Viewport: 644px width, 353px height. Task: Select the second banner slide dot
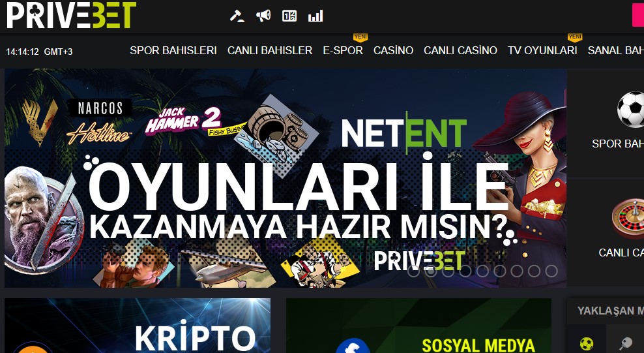pyautogui.click(x=431, y=271)
